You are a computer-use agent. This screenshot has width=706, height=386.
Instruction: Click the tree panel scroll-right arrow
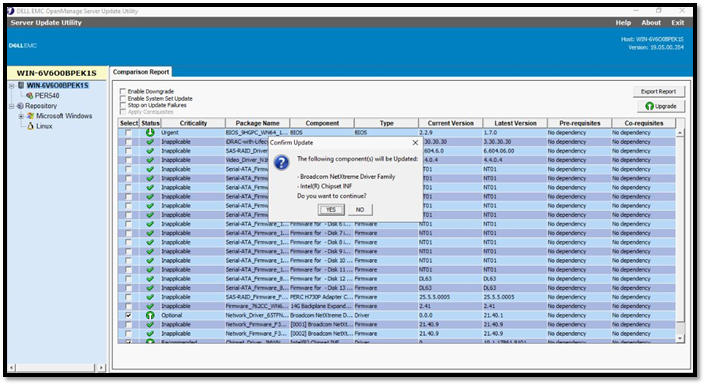(x=102, y=368)
